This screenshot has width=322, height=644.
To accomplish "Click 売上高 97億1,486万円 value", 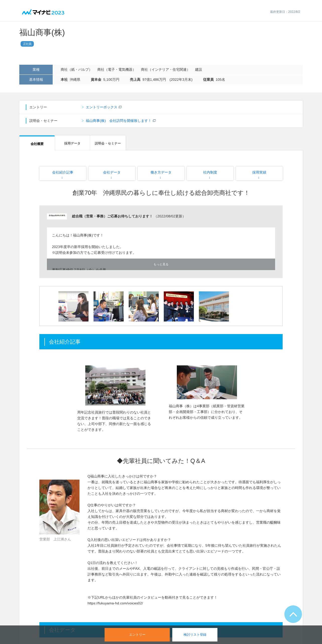I will (x=161, y=79).
